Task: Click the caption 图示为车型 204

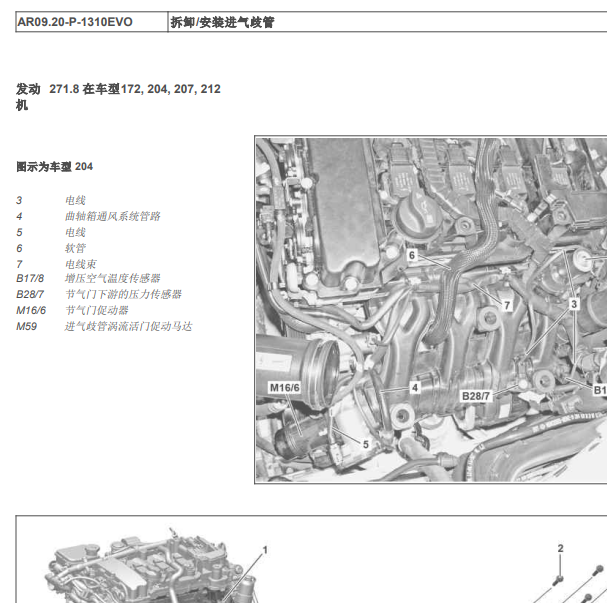Action: [x=55, y=167]
